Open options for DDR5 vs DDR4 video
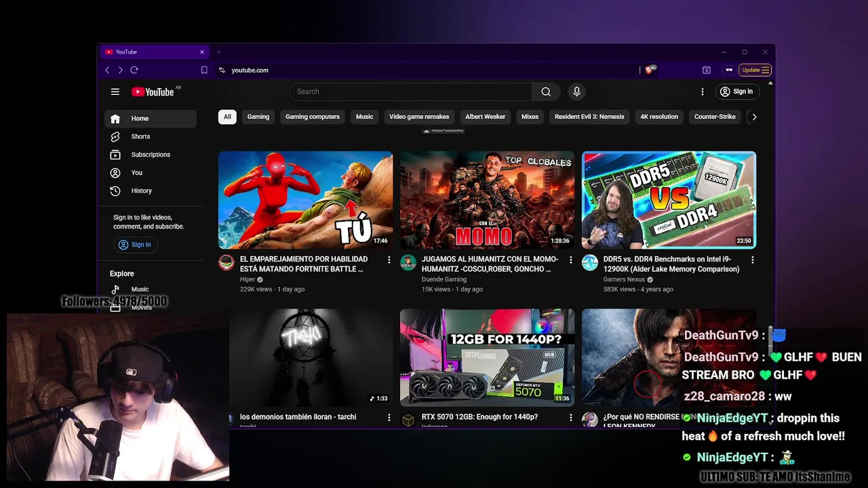 [x=752, y=260]
